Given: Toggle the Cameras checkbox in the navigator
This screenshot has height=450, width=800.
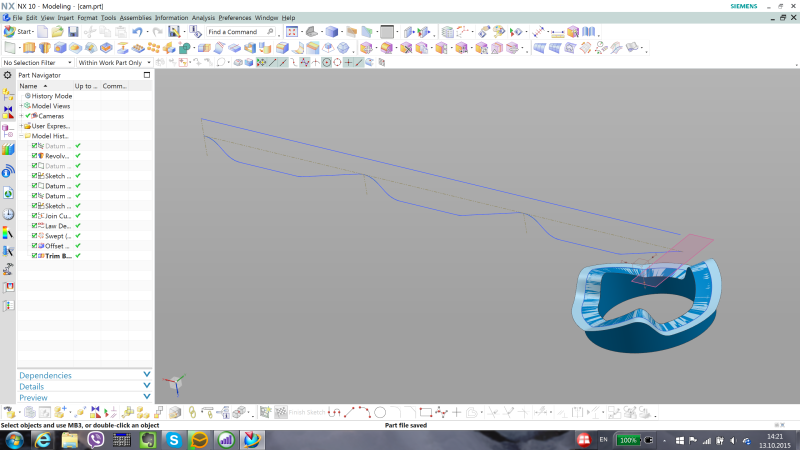Looking at the screenshot, I should coord(28,116).
